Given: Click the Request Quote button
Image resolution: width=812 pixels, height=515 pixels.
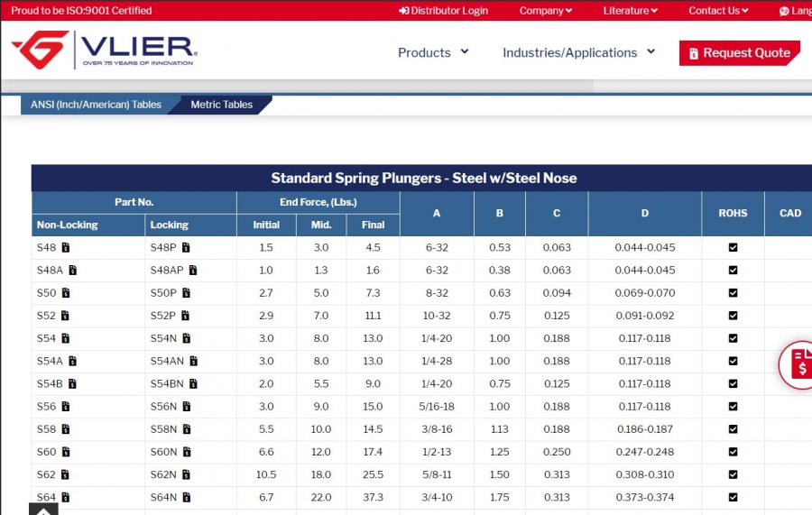Looking at the screenshot, I should 740,53.
